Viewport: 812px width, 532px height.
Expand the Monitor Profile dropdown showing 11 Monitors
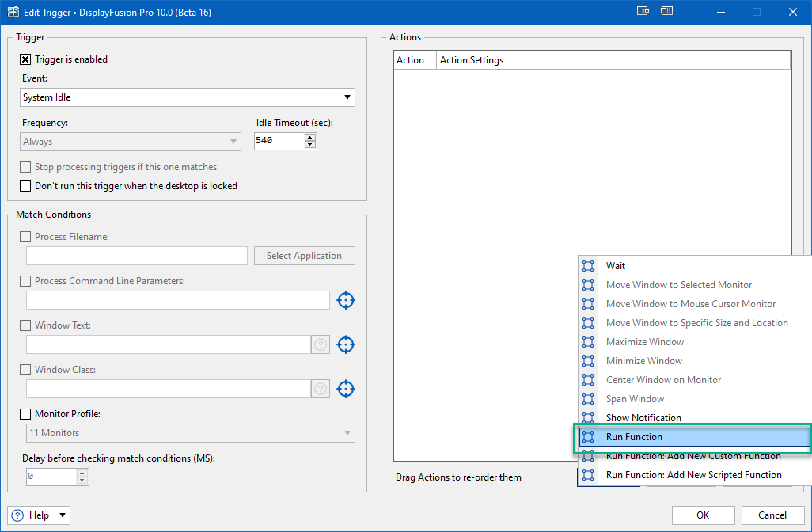coord(191,433)
